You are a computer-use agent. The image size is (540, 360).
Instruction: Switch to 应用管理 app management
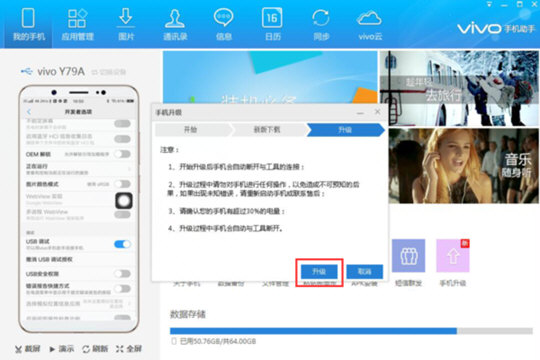click(x=77, y=24)
